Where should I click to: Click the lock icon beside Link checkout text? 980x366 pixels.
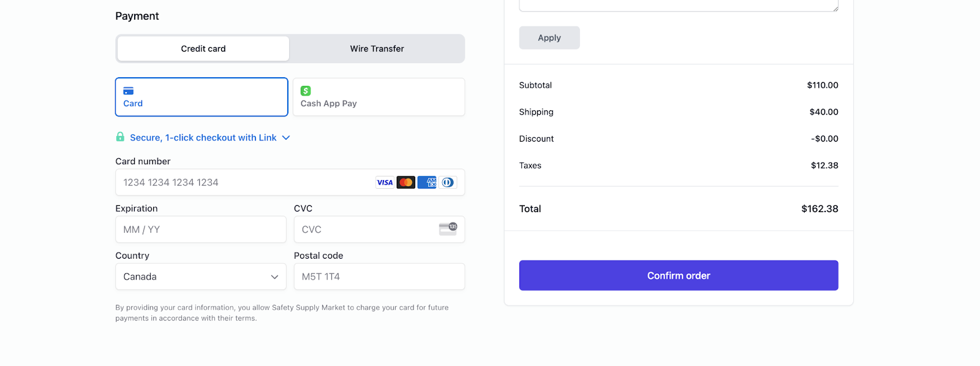120,137
